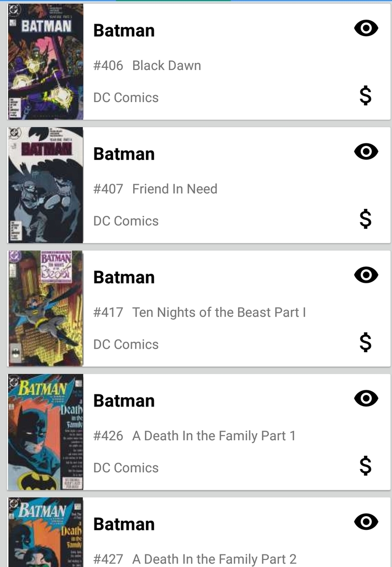Open the Batman #407 cover thumbnail
The width and height of the screenshot is (392, 567).
tap(46, 185)
